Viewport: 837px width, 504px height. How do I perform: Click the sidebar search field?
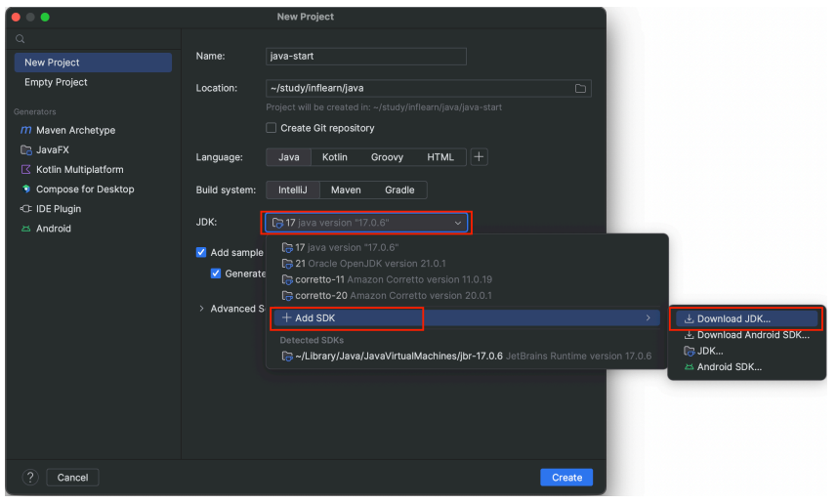(x=94, y=39)
